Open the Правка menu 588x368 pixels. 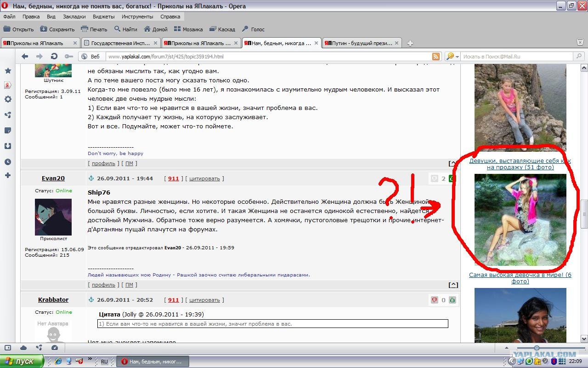click(31, 17)
